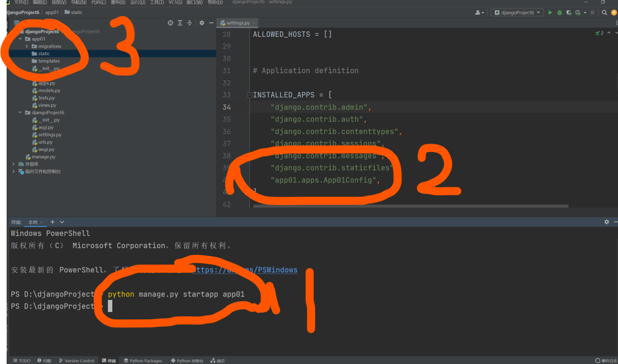Screen dimensions: 618x364
Task: Open the PowerShell download link in the terminal
Action: [244, 270]
